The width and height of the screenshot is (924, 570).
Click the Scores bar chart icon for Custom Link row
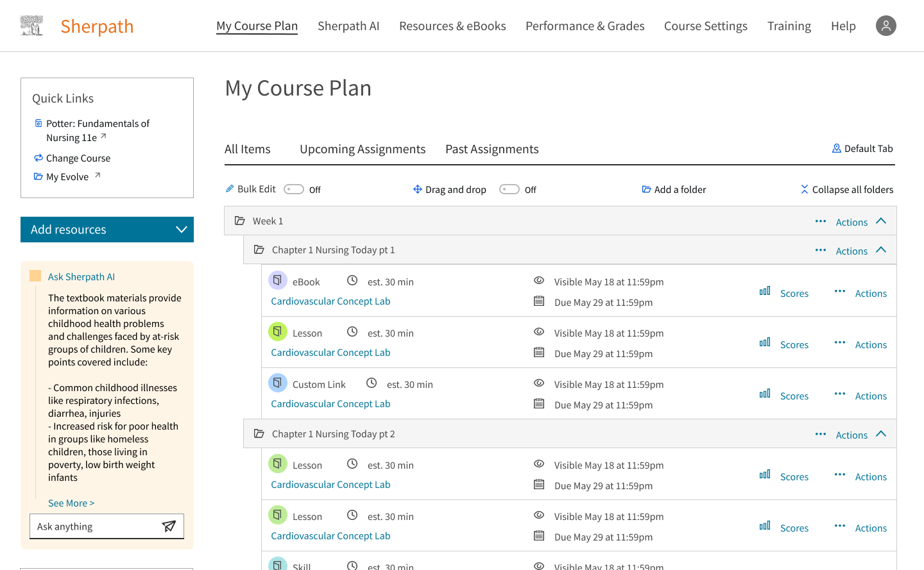[x=765, y=394]
